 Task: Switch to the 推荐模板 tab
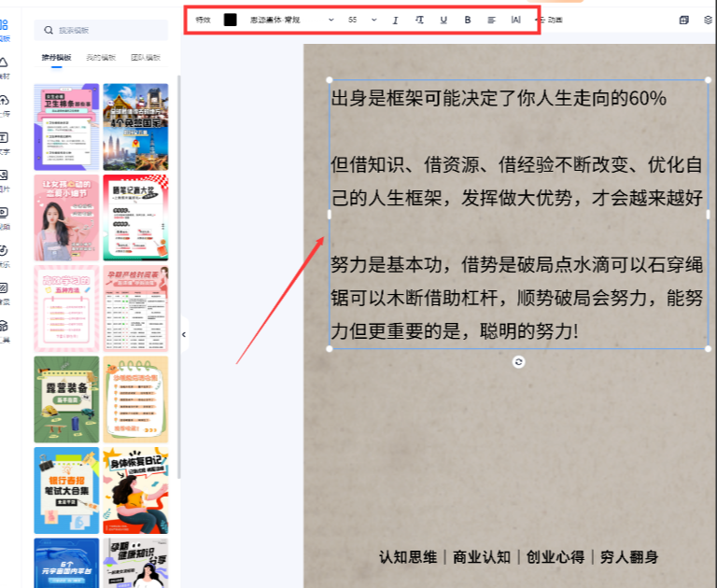click(57, 58)
